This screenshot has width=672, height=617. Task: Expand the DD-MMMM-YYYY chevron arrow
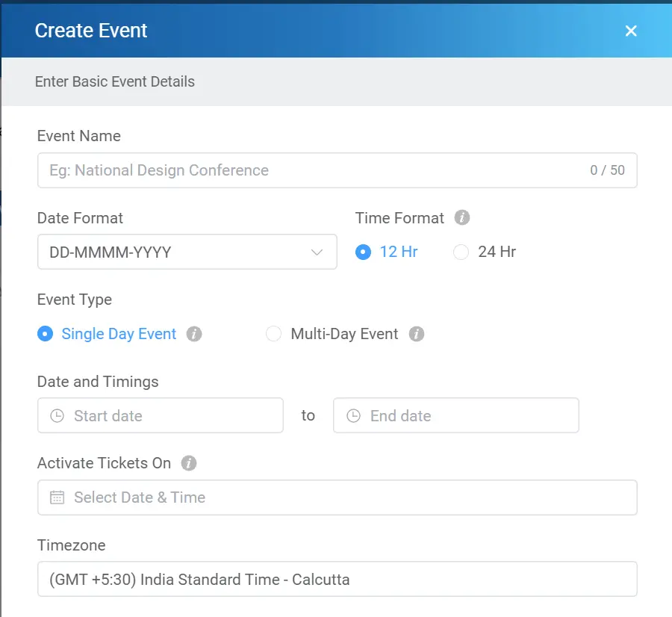pyautogui.click(x=317, y=252)
